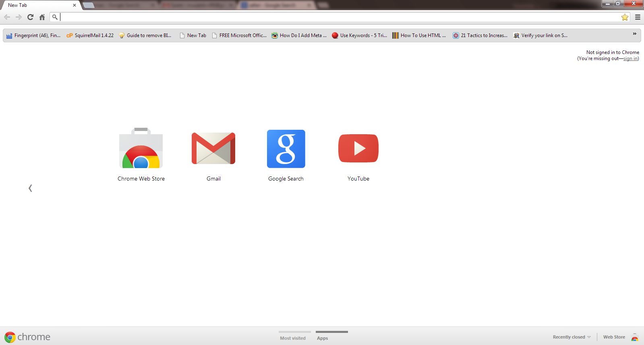This screenshot has width=644, height=345.
Task: Switch to the Most visited section
Action: (x=293, y=336)
